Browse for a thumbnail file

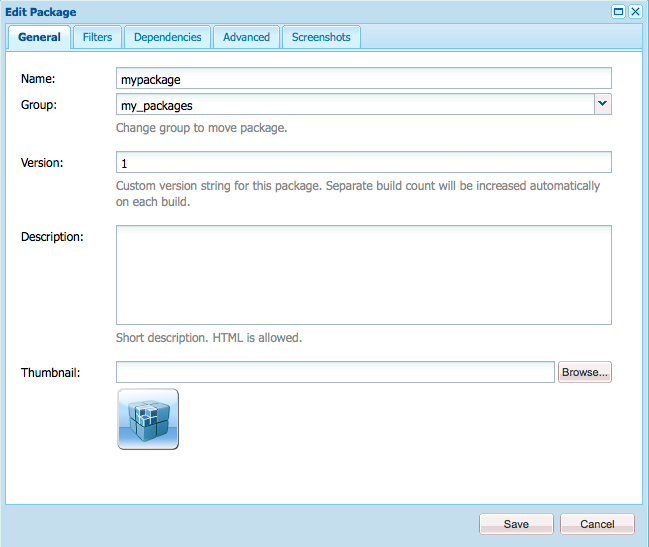[584, 372]
